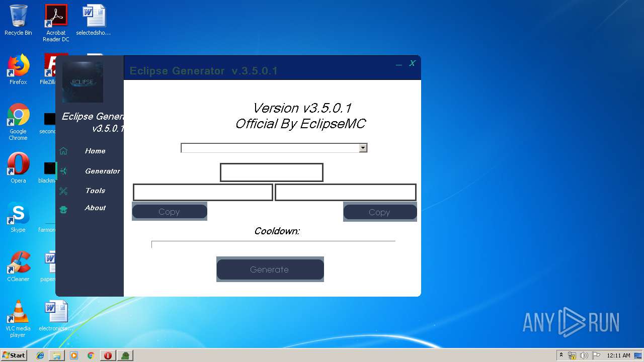Image resolution: width=644 pixels, height=362 pixels.
Task: Click the 'Cooldown:' label
Action: pyautogui.click(x=277, y=231)
